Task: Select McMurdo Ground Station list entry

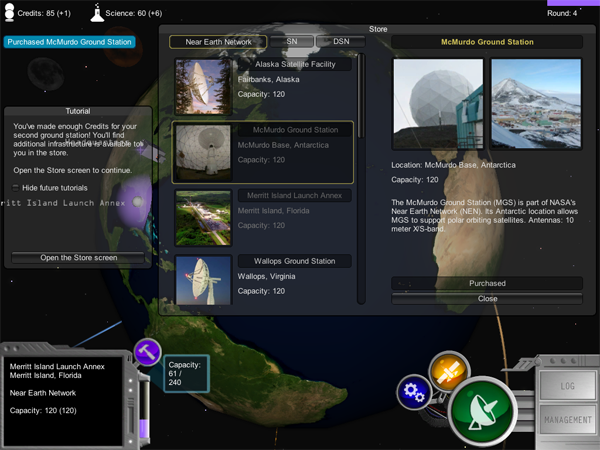Action: tap(263, 152)
